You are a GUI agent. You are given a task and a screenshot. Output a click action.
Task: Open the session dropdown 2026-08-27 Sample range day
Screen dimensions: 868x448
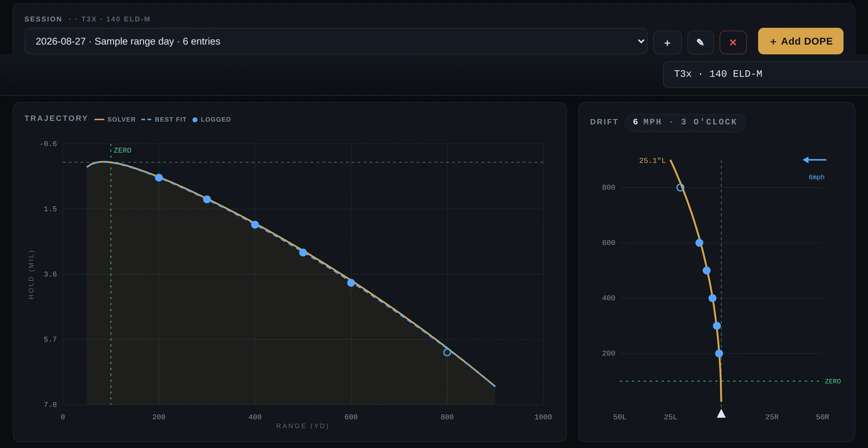tap(336, 41)
